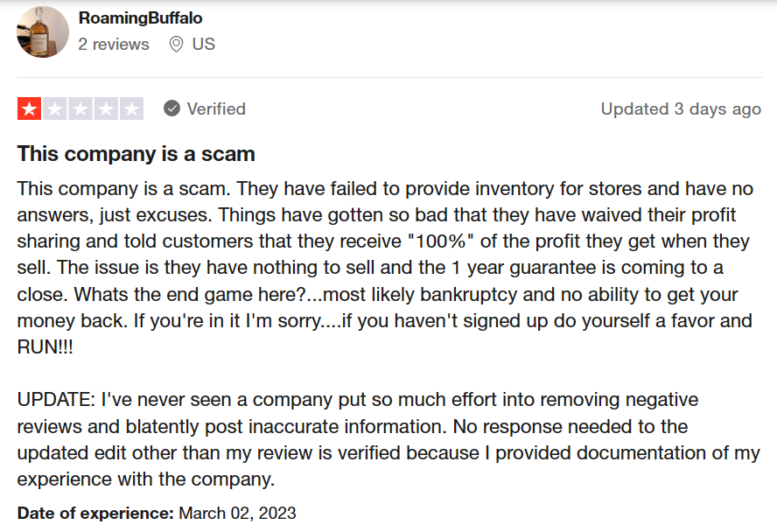
Task: Click the RUN!!! text in the review
Action: 45,346
